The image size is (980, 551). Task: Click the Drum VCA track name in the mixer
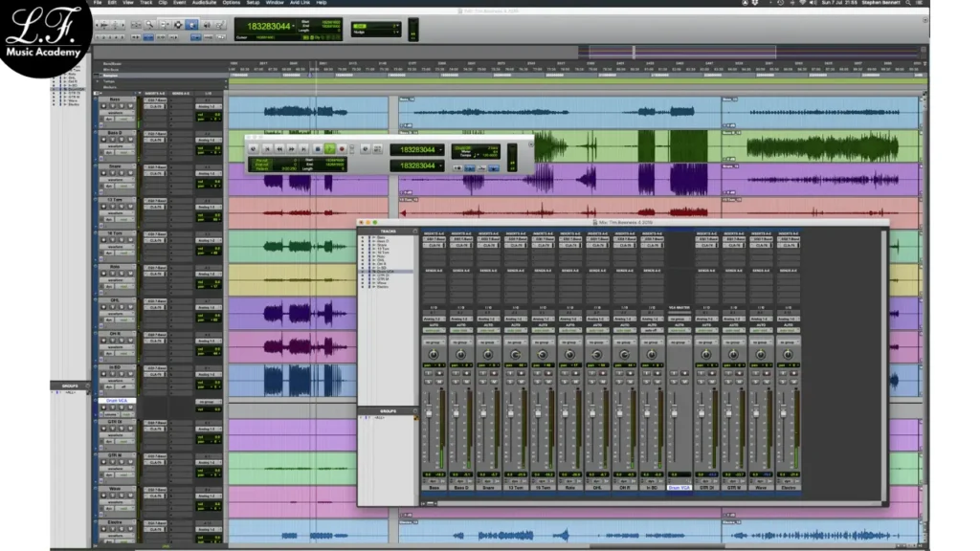679,487
